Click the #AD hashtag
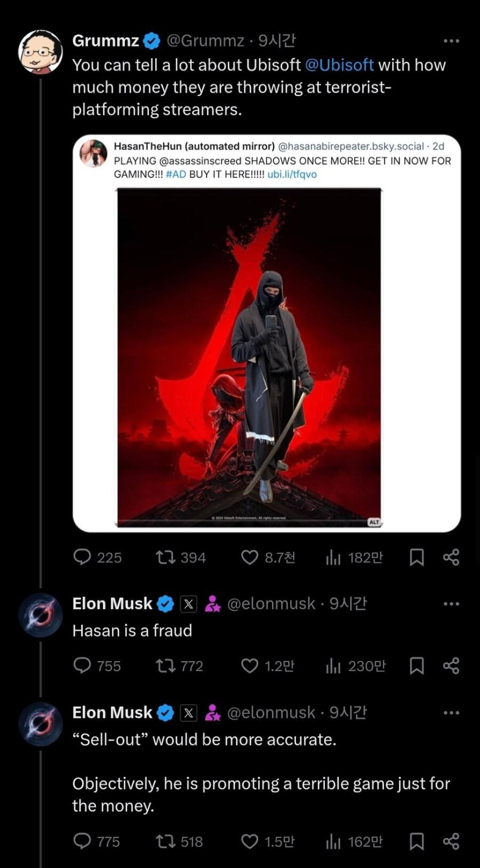This screenshot has width=480, height=868. point(176,174)
